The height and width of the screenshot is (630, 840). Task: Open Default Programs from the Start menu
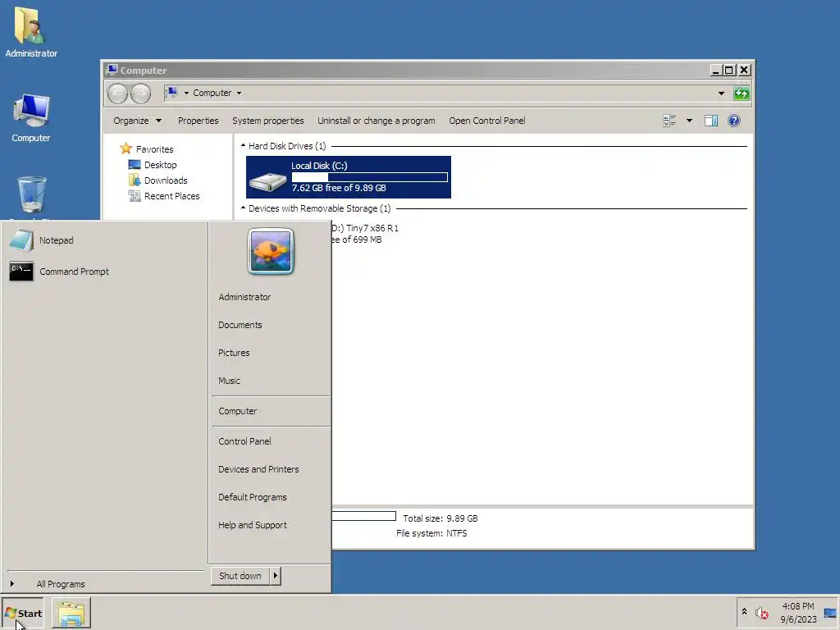coord(253,497)
